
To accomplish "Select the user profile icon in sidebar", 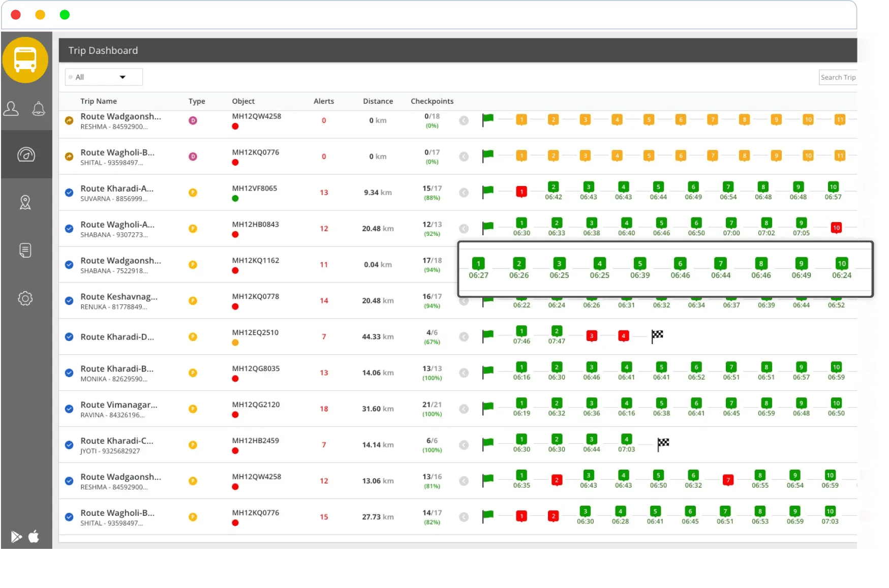I will click(11, 108).
